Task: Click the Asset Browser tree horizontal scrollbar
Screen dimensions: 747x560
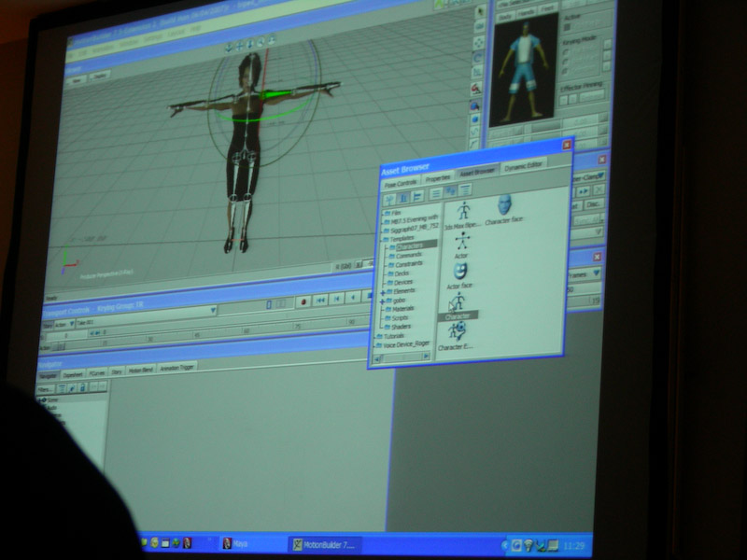Action: pyautogui.click(x=403, y=357)
